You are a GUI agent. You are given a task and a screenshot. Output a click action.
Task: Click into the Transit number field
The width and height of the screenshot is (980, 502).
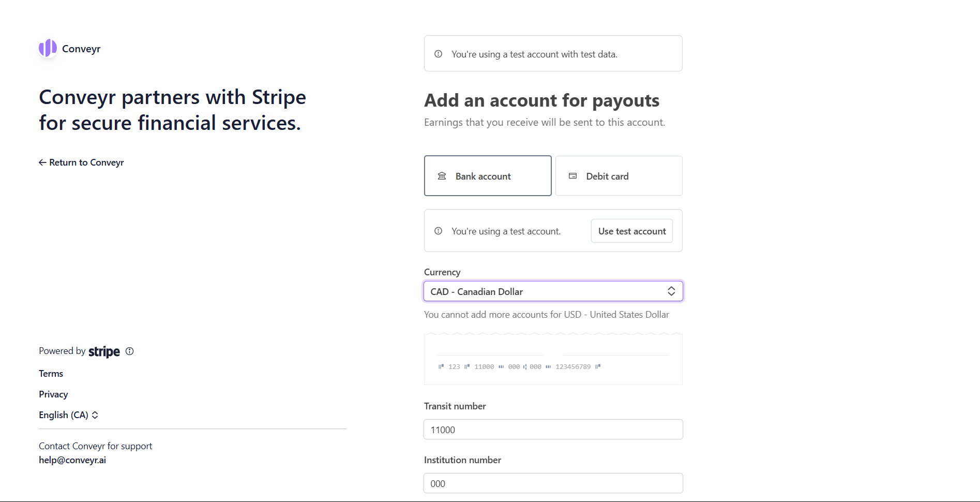pyautogui.click(x=553, y=430)
